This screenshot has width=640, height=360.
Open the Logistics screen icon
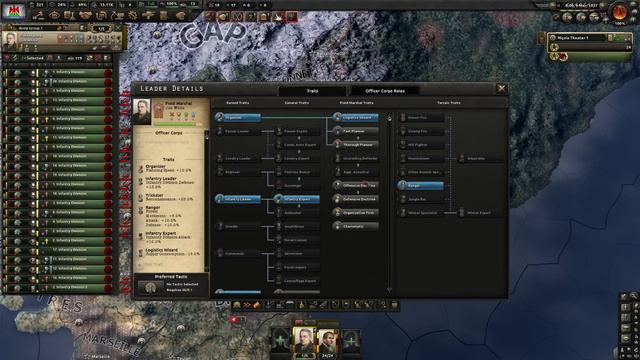pos(164,16)
